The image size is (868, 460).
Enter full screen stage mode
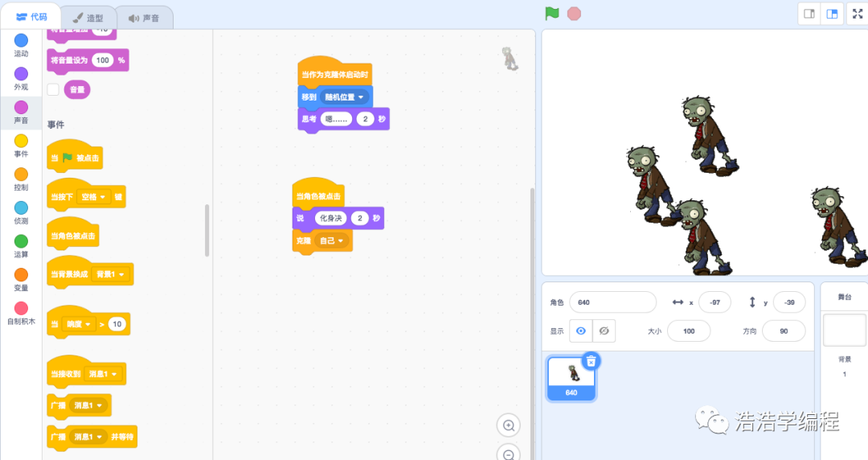(x=858, y=14)
